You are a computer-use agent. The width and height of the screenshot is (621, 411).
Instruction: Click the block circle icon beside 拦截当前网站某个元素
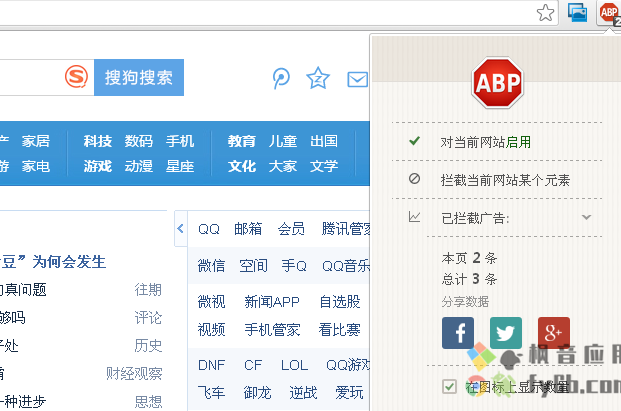(x=414, y=179)
